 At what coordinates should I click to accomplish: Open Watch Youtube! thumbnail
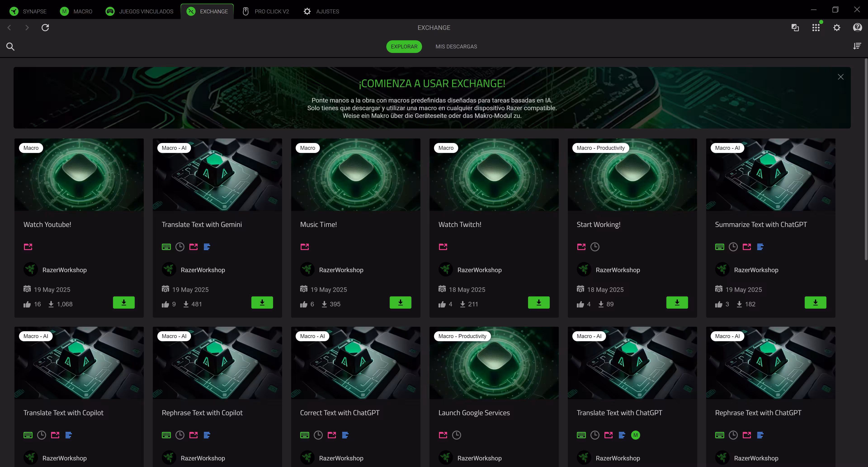(79, 175)
